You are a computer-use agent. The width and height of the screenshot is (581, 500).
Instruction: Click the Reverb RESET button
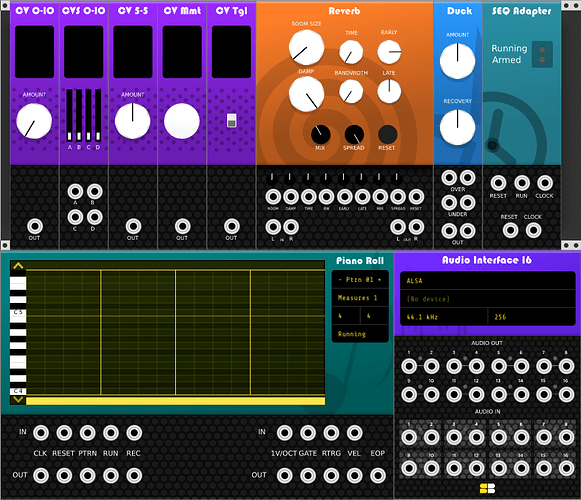[388, 135]
